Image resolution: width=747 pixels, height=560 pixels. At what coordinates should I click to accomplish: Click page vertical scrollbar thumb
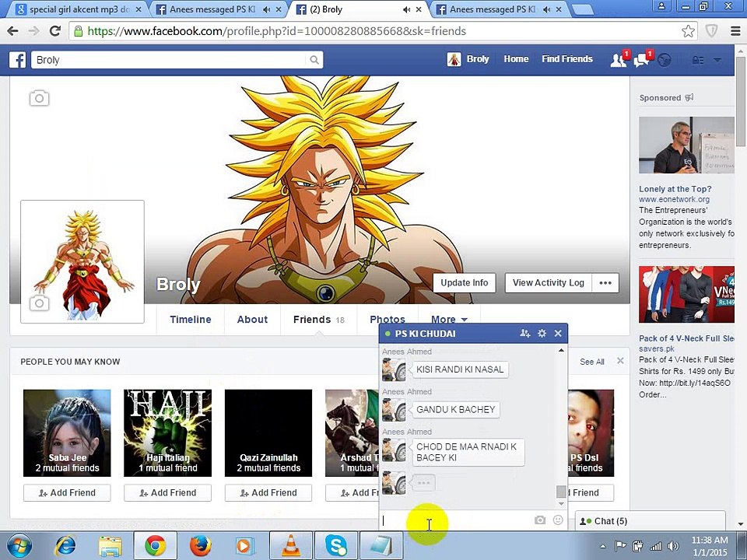coord(742,101)
